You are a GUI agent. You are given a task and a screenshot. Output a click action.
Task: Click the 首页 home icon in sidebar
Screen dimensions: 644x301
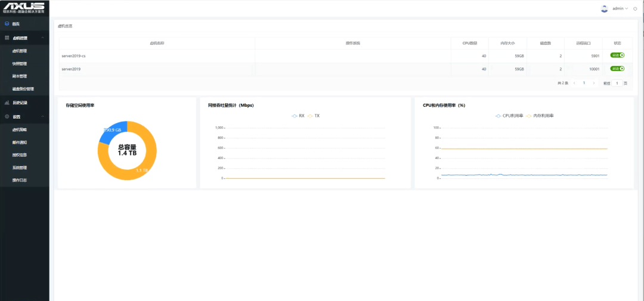(x=7, y=24)
